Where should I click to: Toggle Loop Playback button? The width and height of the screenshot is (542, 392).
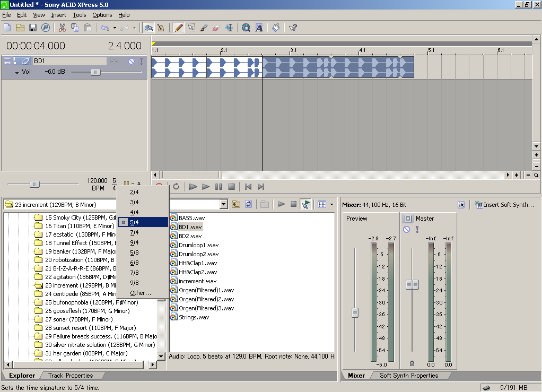[x=176, y=187]
